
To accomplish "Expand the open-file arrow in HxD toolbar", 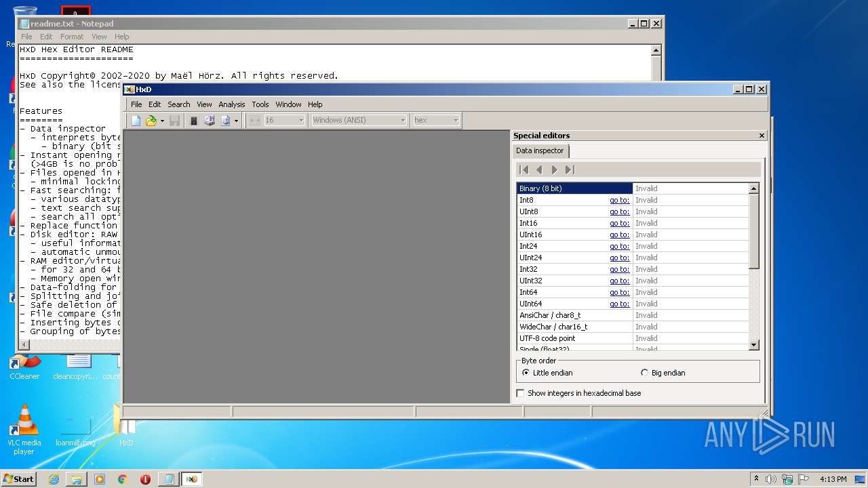I will (x=162, y=121).
